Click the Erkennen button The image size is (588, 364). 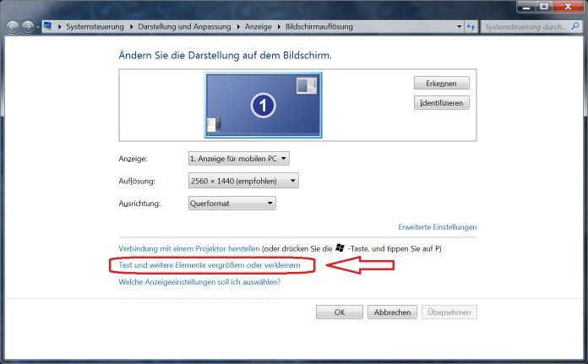pyautogui.click(x=441, y=84)
